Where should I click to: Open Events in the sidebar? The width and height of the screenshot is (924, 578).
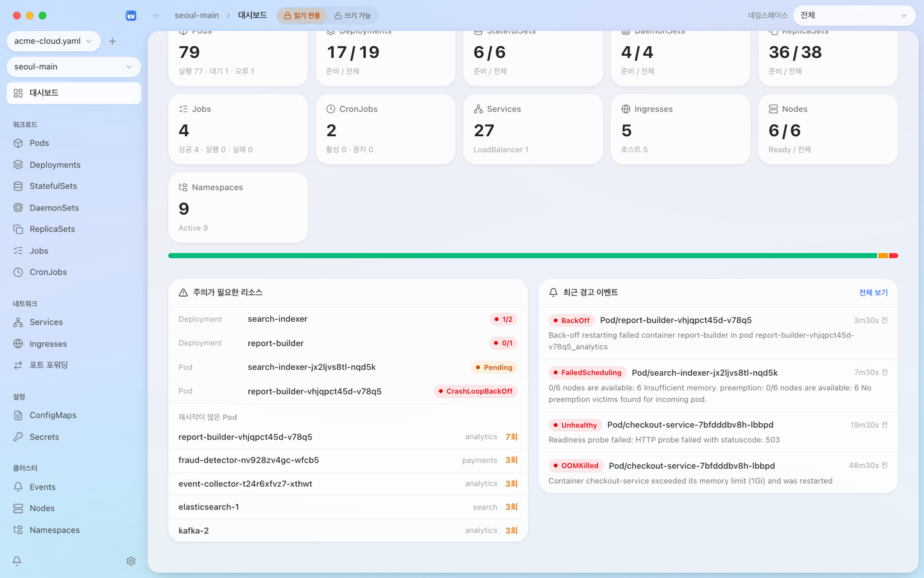pos(74,487)
